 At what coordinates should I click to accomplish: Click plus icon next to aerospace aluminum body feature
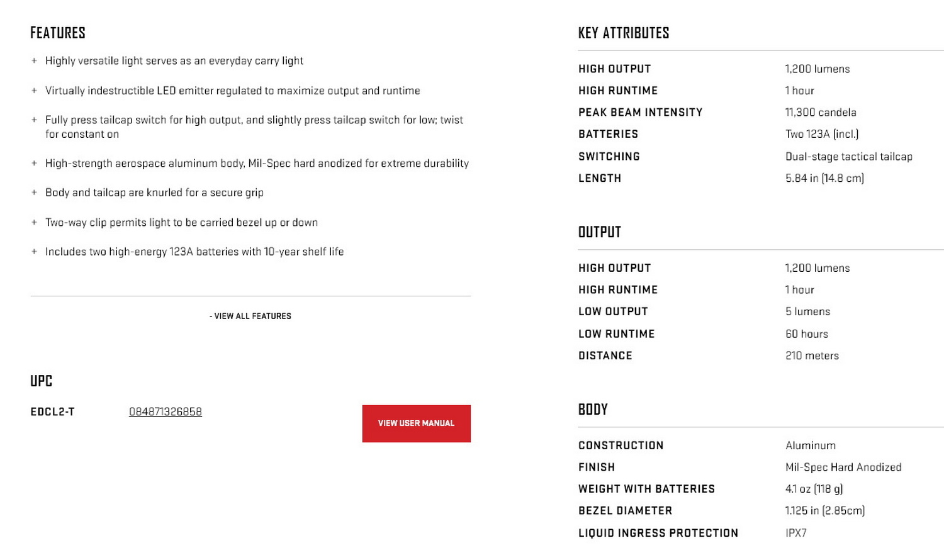point(34,164)
